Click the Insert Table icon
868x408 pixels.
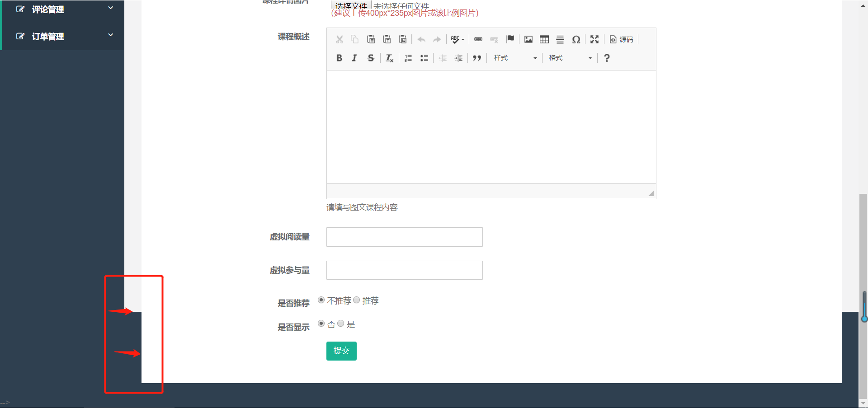point(544,39)
